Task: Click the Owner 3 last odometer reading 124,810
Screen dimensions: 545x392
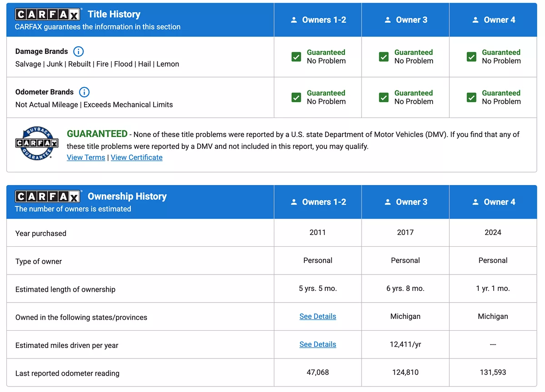Action: click(406, 372)
